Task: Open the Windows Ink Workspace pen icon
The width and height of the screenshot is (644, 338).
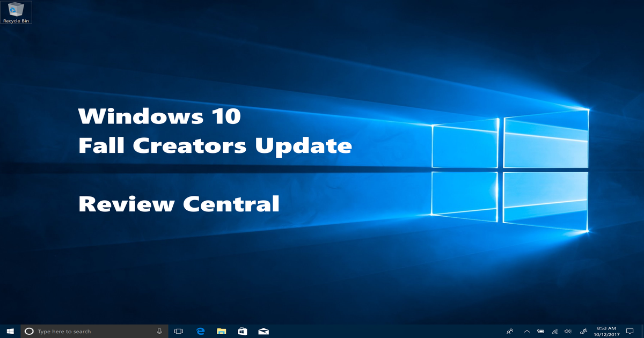Action: pos(583,331)
